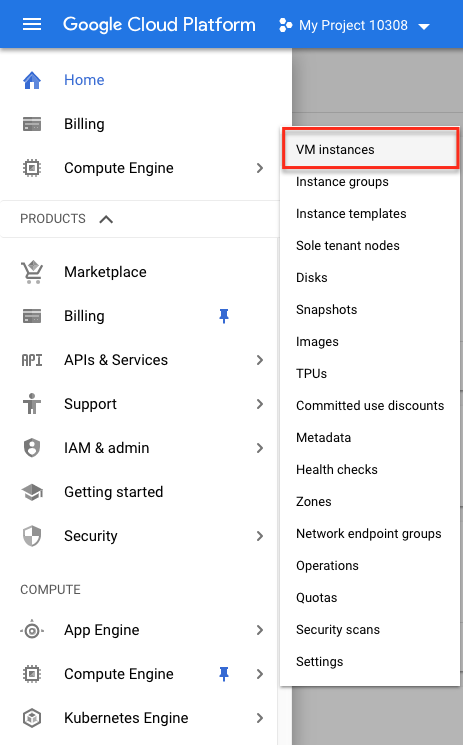Collapse the PRODUCTS section chevron
463x745 pixels.
pyautogui.click(x=106, y=219)
